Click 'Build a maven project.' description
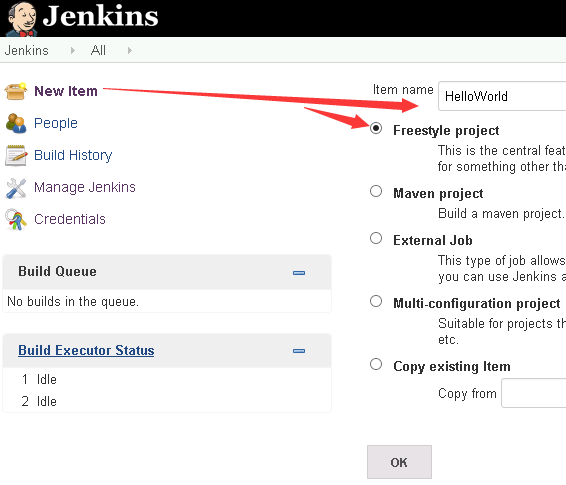The height and width of the screenshot is (485, 566). (501, 213)
